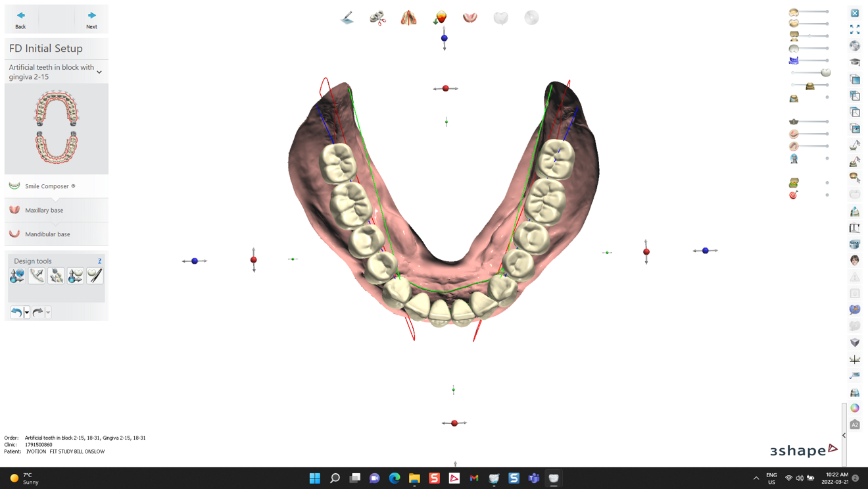
Task: Expand the collapsed right side panel arrow
Action: [844, 435]
